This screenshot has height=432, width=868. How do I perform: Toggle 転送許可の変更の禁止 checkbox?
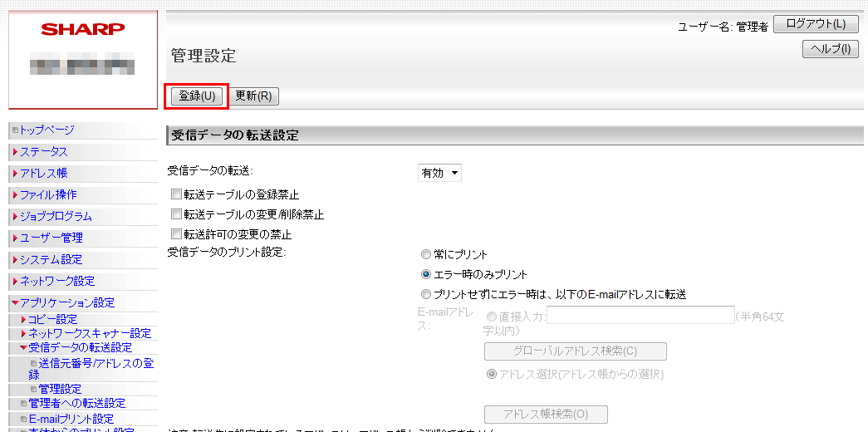click(x=176, y=234)
